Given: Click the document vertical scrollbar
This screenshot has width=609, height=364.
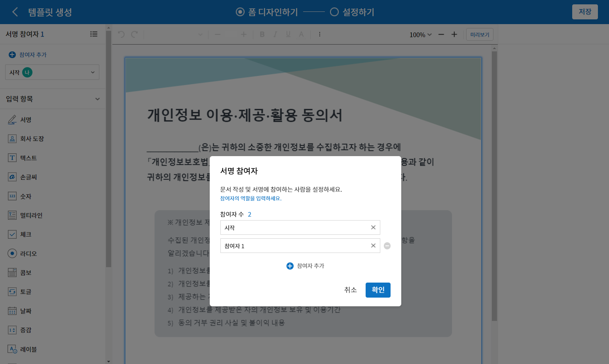Looking at the screenshot, I should pos(494,186).
